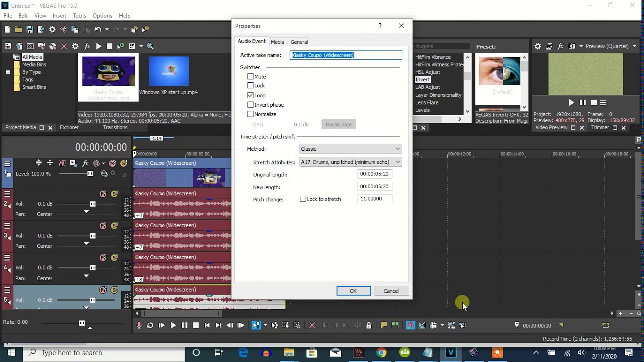Open the Insert menu
This screenshot has width=644, height=362.
[x=59, y=16]
